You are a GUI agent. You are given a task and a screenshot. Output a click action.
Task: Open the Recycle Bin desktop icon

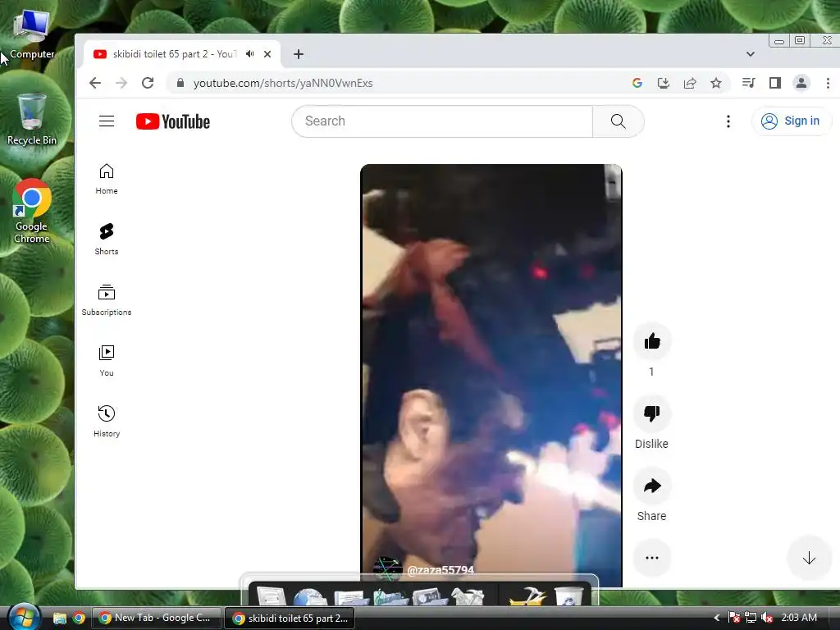(x=32, y=120)
